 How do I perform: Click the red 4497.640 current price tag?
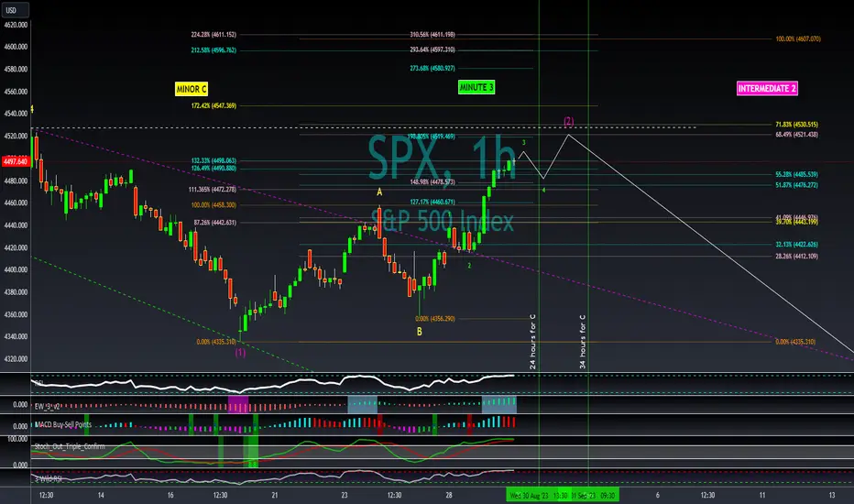click(16, 161)
